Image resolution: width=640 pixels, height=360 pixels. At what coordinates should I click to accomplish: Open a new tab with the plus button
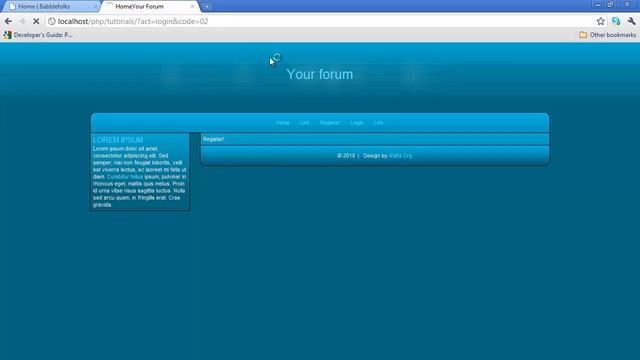[207, 7]
